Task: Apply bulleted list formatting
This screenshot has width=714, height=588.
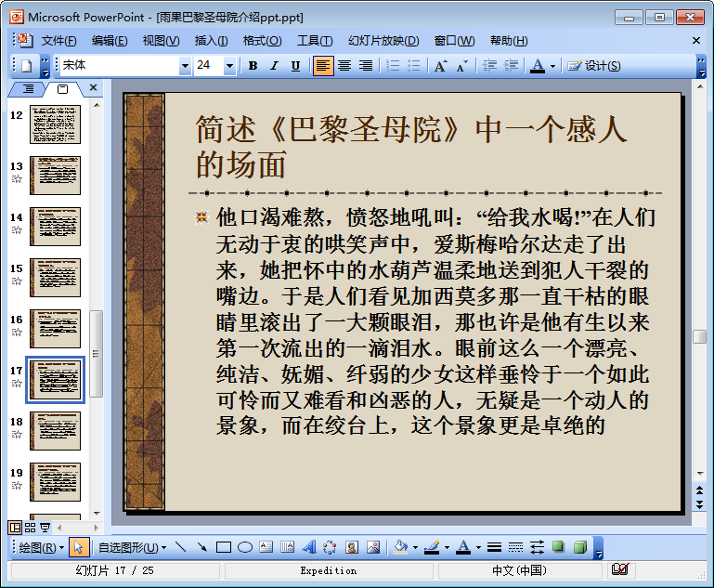Action: pyautogui.click(x=414, y=65)
